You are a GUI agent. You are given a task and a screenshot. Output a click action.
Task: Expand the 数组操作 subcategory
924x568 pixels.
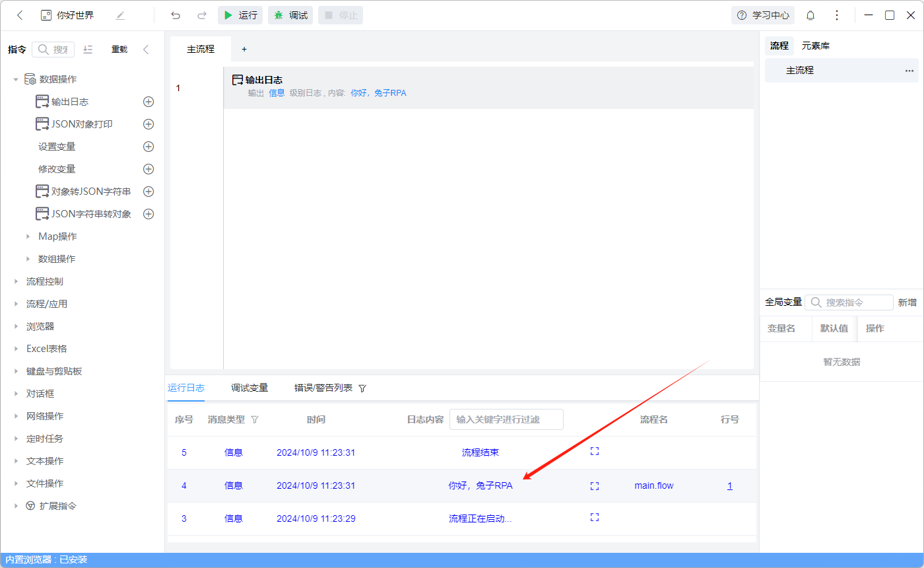tap(28, 259)
